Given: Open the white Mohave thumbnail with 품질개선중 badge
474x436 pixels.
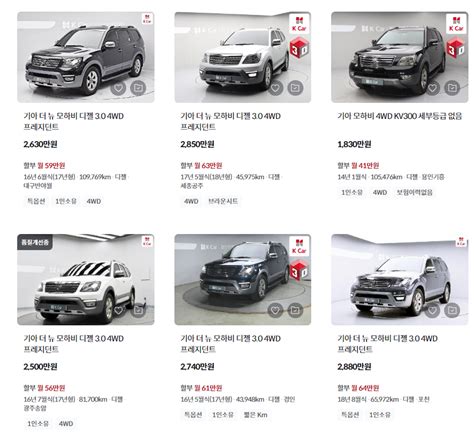Looking at the screenshot, I should pos(86,279).
